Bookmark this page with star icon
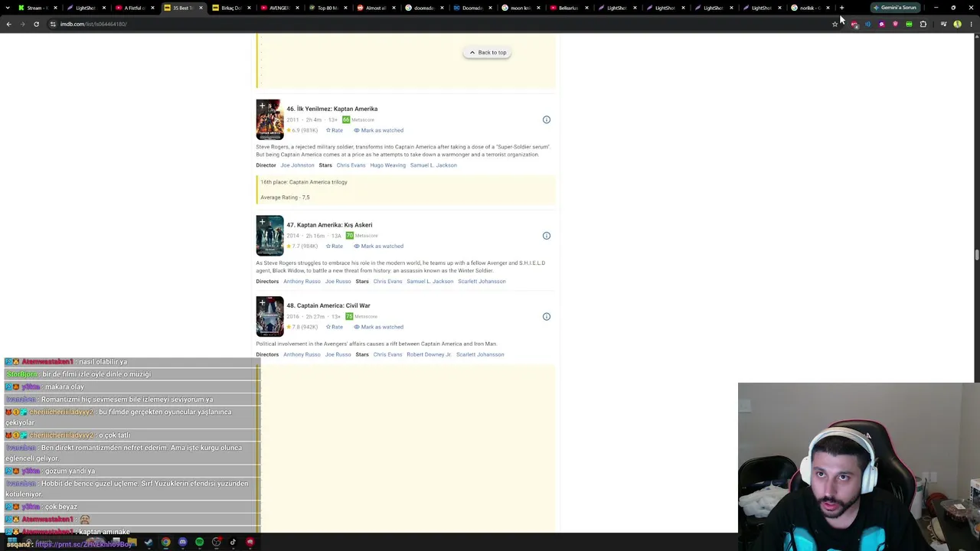Image resolution: width=980 pixels, height=551 pixels. [835, 24]
